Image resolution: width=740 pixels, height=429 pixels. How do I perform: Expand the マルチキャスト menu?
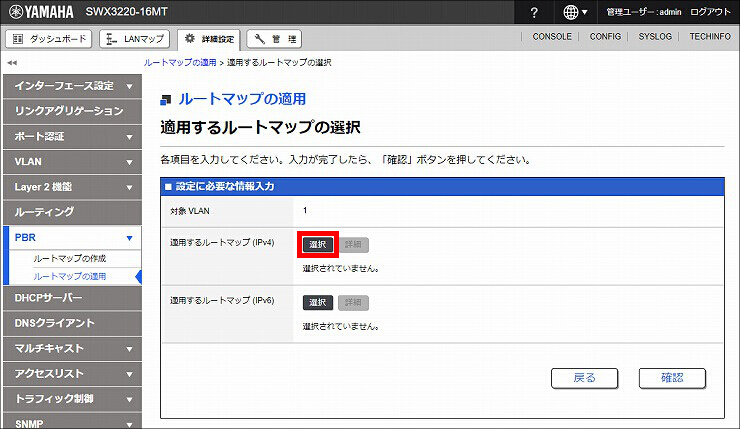click(x=72, y=348)
